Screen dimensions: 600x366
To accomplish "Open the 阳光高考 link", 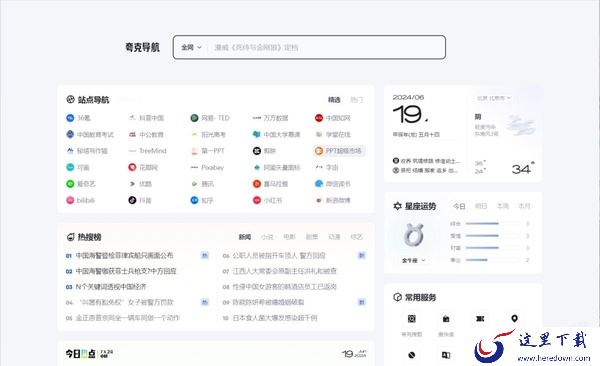I will (x=214, y=134).
